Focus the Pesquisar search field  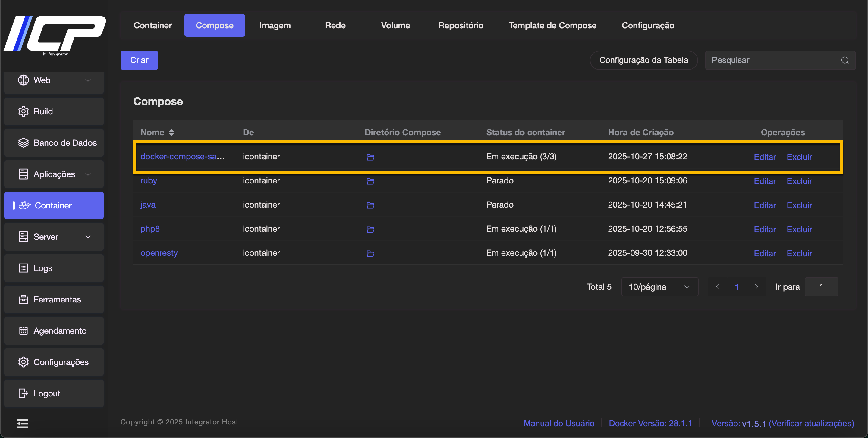(780, 60)
